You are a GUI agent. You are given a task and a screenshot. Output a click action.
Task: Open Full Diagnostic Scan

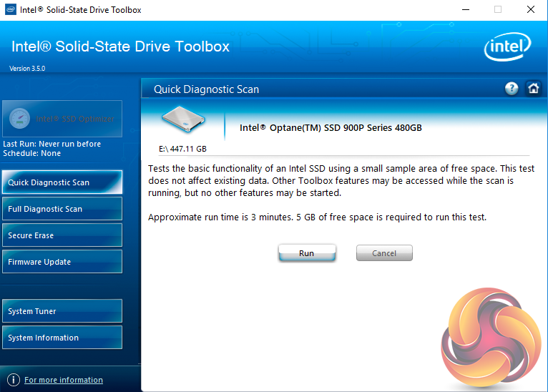click(x=62, y=209)
